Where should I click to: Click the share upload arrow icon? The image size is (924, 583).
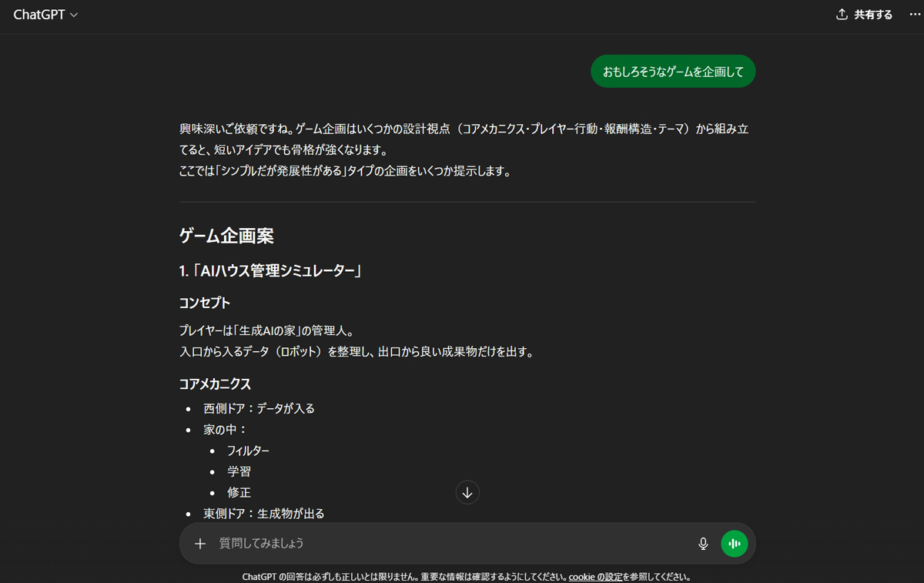tap(842, 15)
